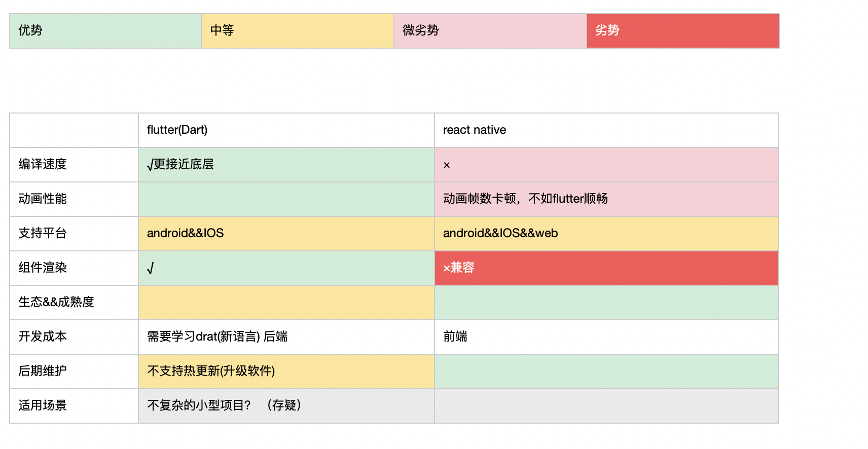The image size is (868, 449).
Task: Click the 开发成本 row label
Action: [74, 337]
